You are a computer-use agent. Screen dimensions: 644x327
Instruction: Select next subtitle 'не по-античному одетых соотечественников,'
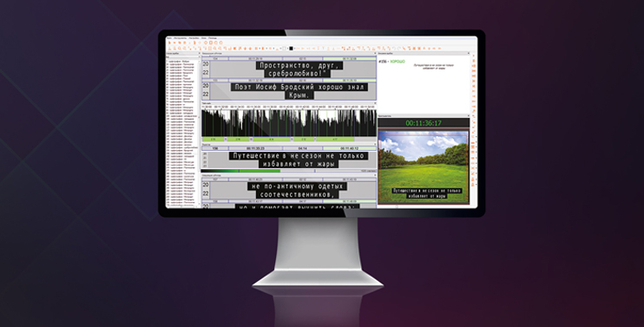298,190
